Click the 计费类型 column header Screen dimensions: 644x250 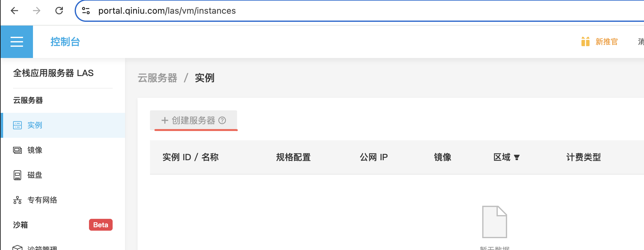click(x=583, y=157)
